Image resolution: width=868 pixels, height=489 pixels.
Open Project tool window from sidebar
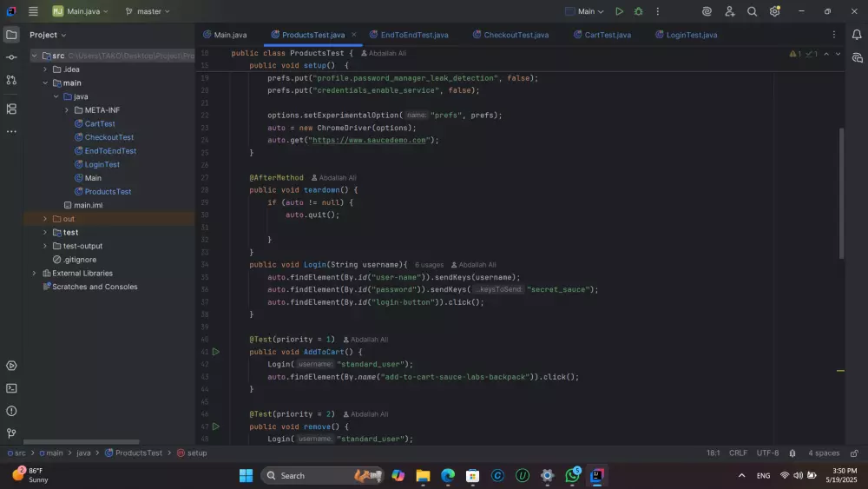coord(11,35)
